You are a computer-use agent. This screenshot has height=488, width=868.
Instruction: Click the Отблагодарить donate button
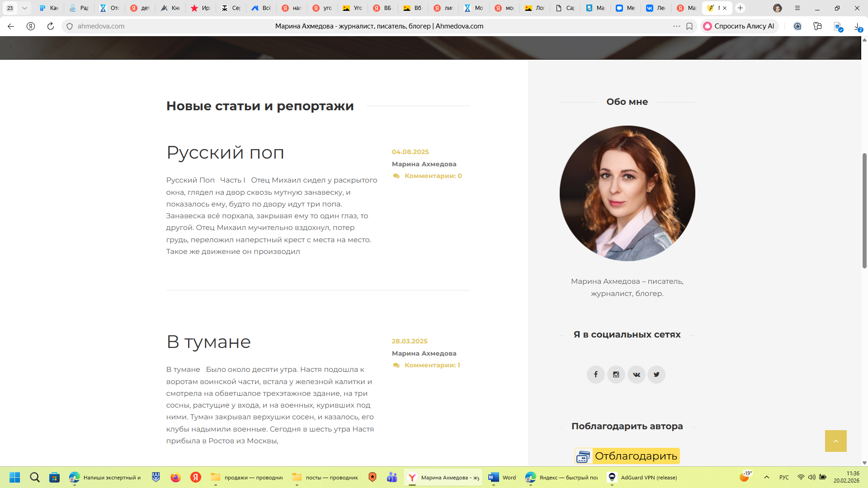pos(627,456)
